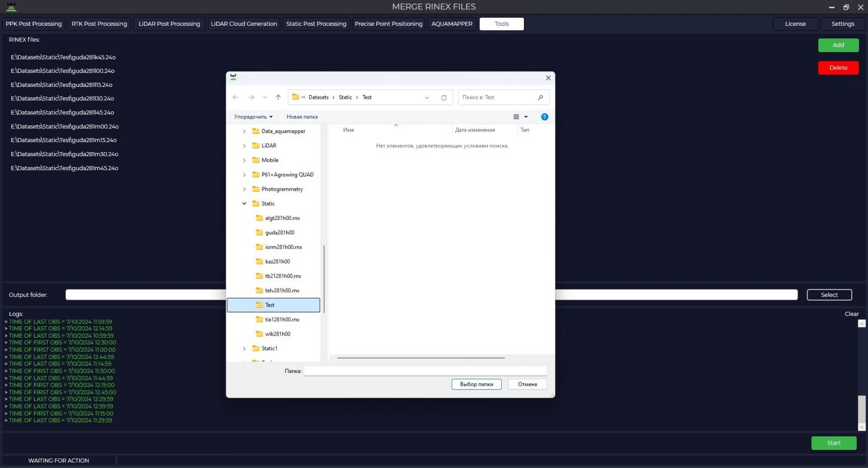The width and height of the screenshot is (868, 468).
Task: Click the forward arrow in folder dialog
Action: [251, 97]
